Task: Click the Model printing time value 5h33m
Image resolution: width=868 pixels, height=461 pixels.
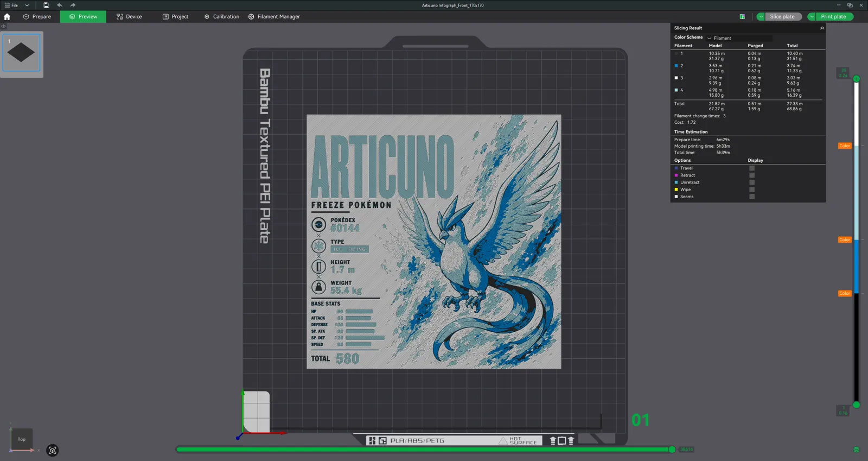Action: pyautogui.click(x=723, y=146)
